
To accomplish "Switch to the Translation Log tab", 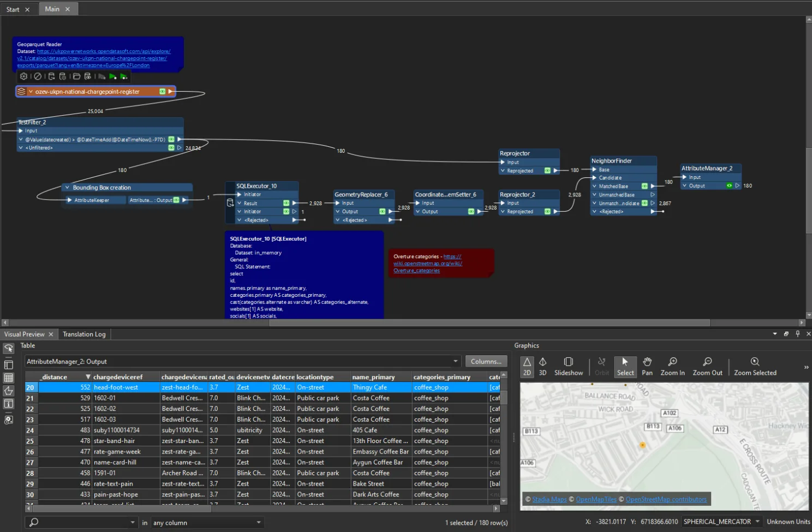I will point(84,334).
